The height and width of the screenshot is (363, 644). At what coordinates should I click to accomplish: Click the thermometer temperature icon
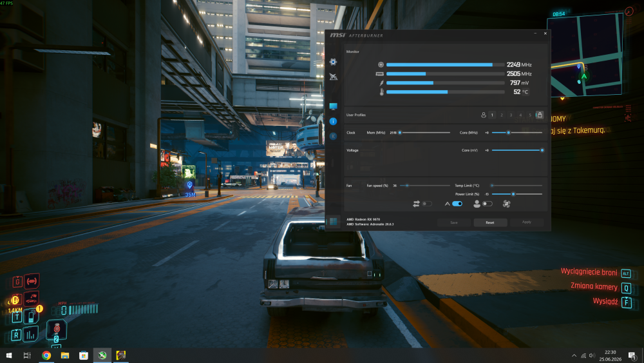381,92
